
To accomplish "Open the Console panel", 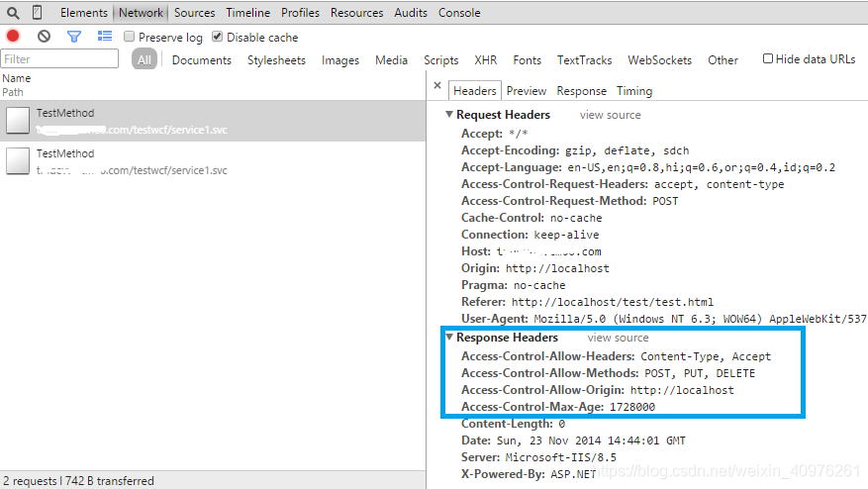I will click(459, 12).
